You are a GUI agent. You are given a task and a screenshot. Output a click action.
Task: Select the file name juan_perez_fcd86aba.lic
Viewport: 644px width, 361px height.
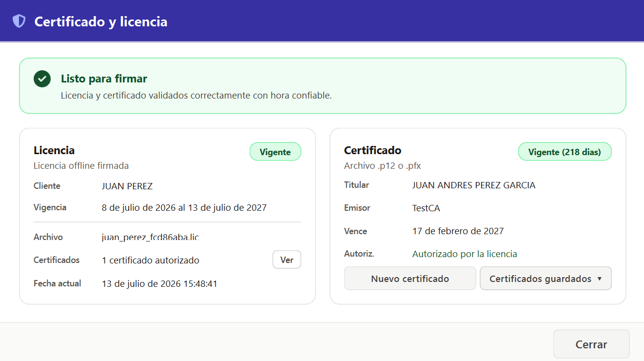(x=150, y=237)
